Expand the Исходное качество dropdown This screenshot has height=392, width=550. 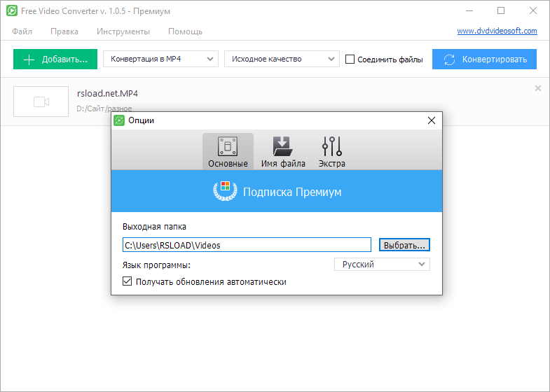(x=282, y=59)
